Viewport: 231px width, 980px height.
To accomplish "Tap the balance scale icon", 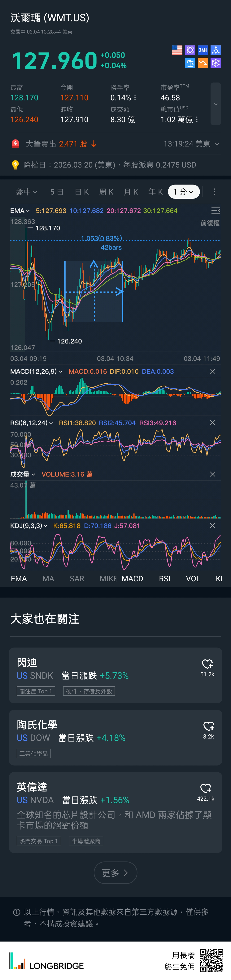I will coord(190,63).
